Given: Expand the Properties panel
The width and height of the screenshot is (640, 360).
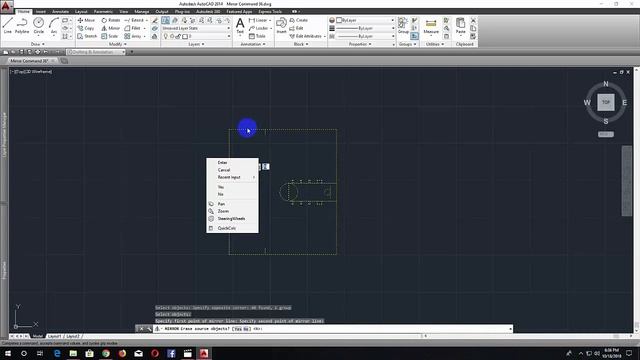Looking at the screenshot, I should pyautogui.click(x=360, y=44).
